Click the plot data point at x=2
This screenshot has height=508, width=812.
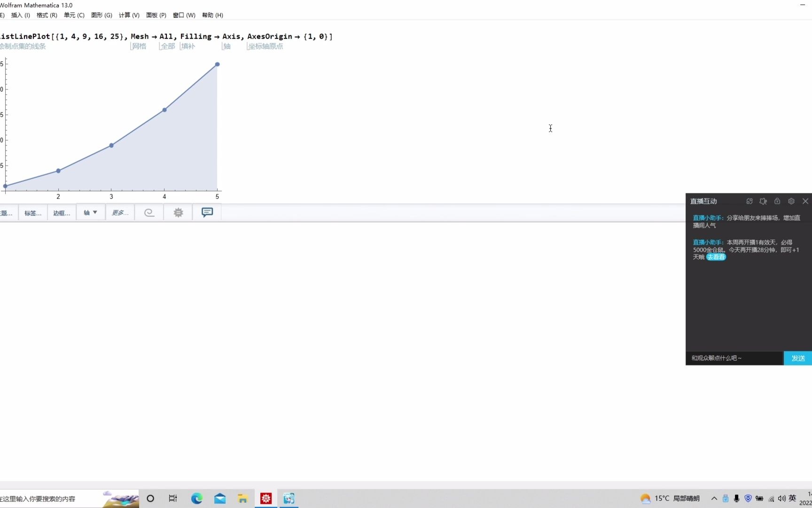coord(58,171)
